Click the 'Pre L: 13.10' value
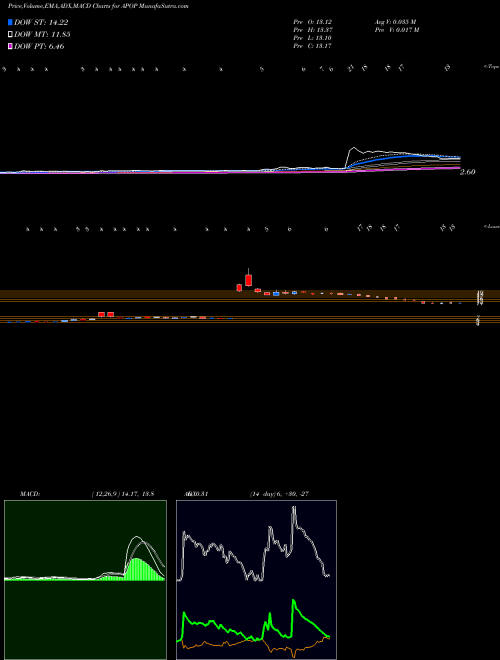Viewport: 500px width, 660px height. tap(314, 38)
